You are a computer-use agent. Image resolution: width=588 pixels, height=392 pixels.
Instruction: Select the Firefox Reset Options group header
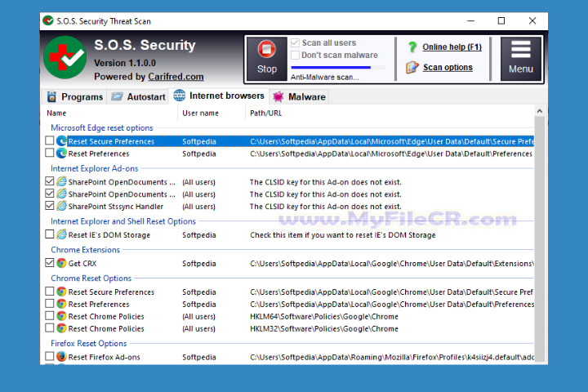89,344
